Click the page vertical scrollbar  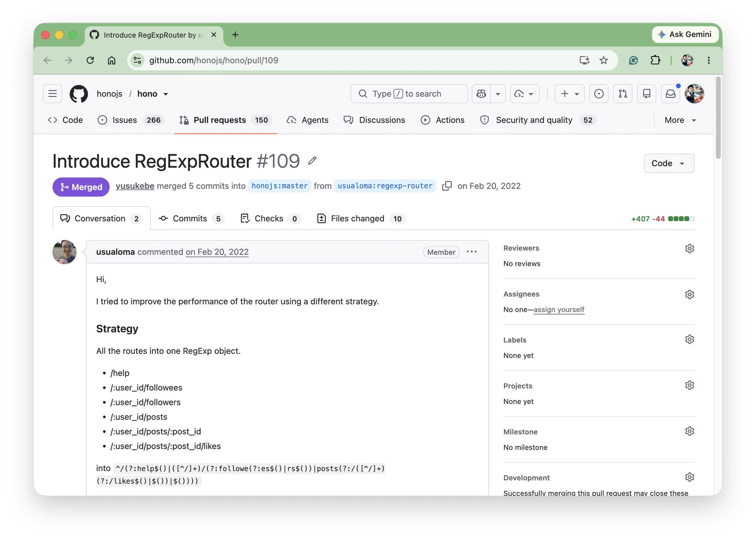click(x=718, y=118)
